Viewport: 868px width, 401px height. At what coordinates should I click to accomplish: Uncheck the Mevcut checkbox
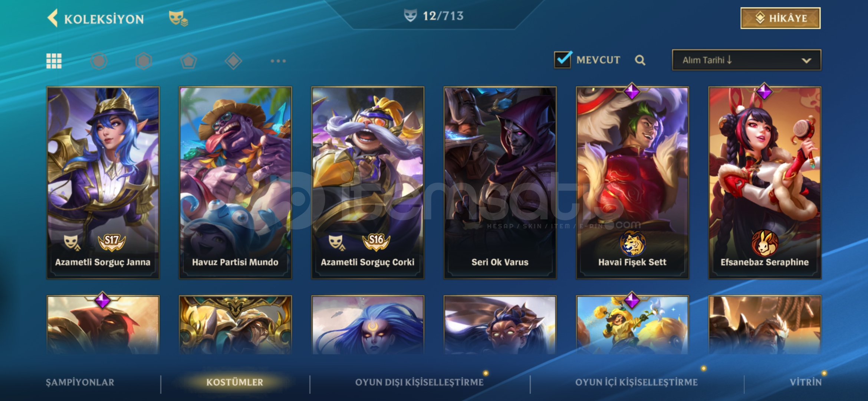563,59
